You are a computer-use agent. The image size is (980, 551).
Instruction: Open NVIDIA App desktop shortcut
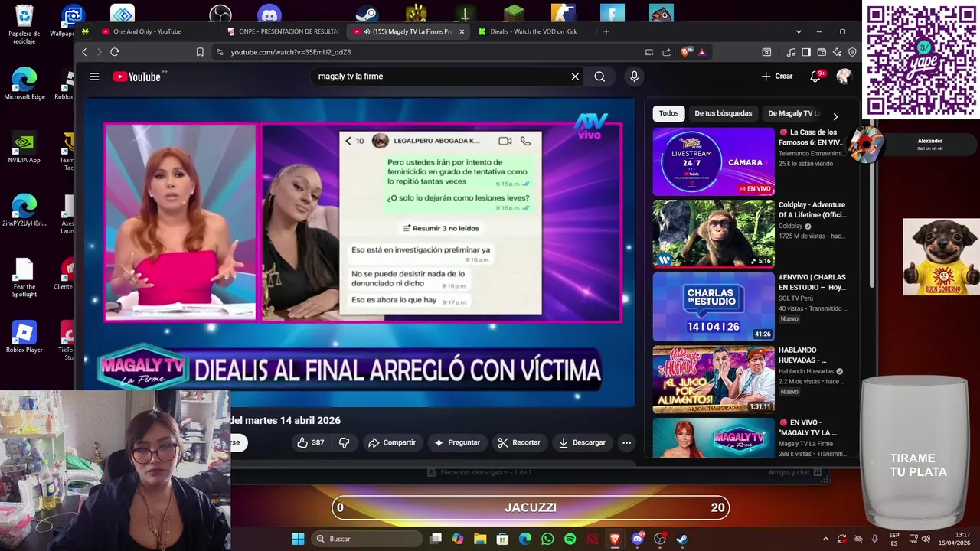click(24, 148)
